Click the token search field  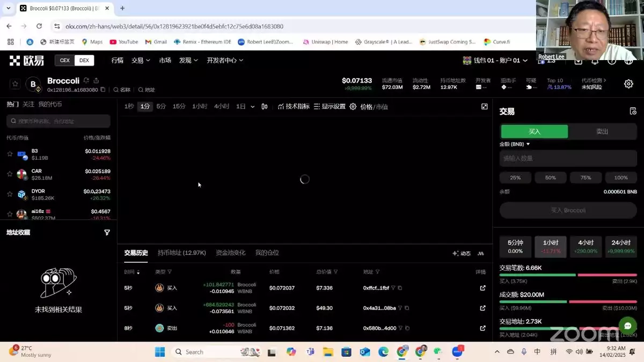(58, 121)
